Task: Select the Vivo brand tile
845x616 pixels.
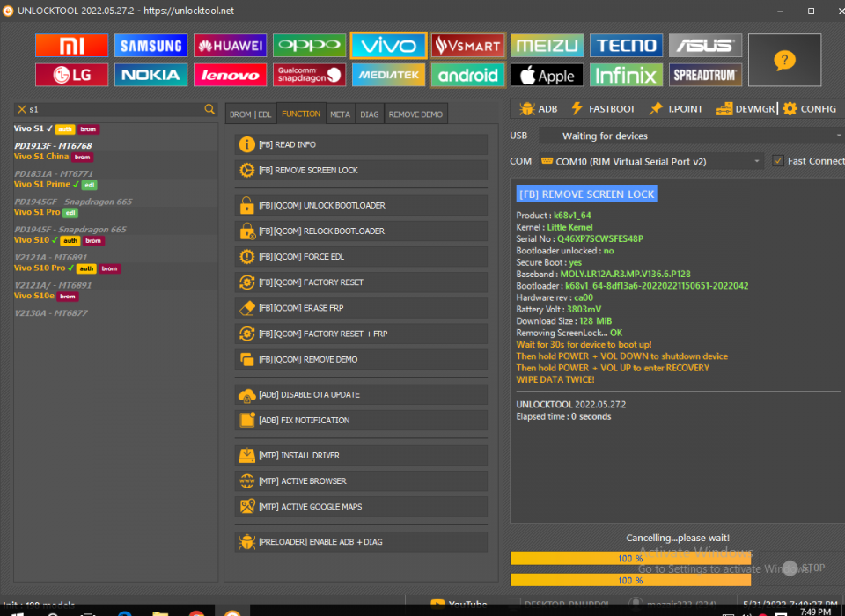Action: [x=388, y=46]
